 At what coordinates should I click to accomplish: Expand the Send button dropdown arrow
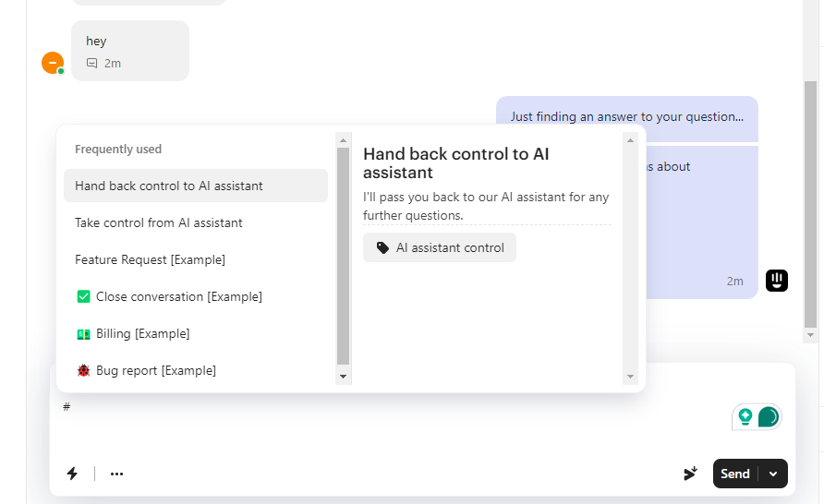click(x=773, y=474)
